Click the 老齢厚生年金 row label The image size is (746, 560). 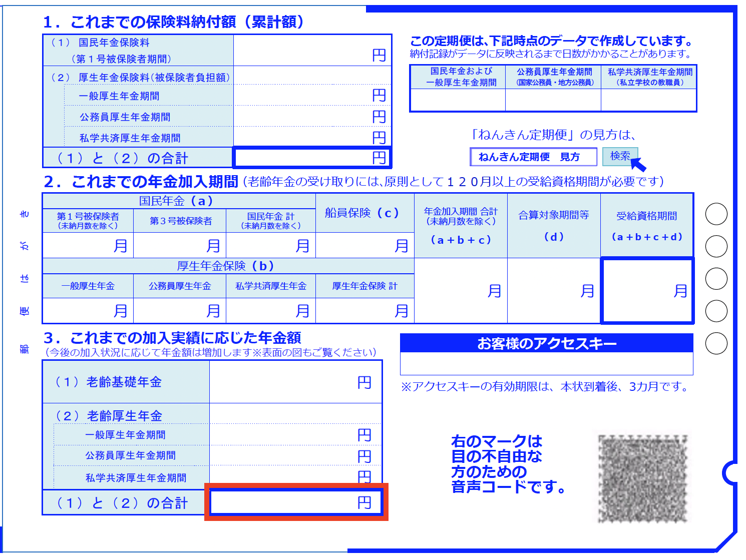[109, 416]
